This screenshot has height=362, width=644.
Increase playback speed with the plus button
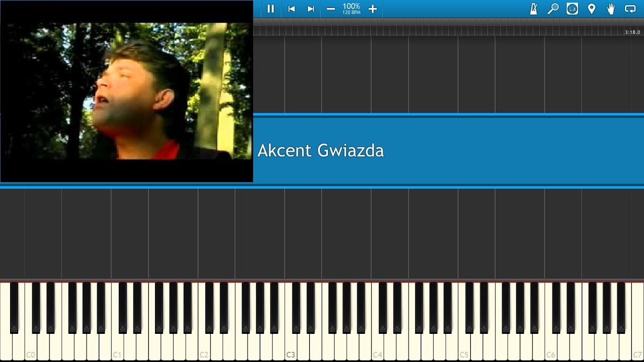click(x=372, y=9)
